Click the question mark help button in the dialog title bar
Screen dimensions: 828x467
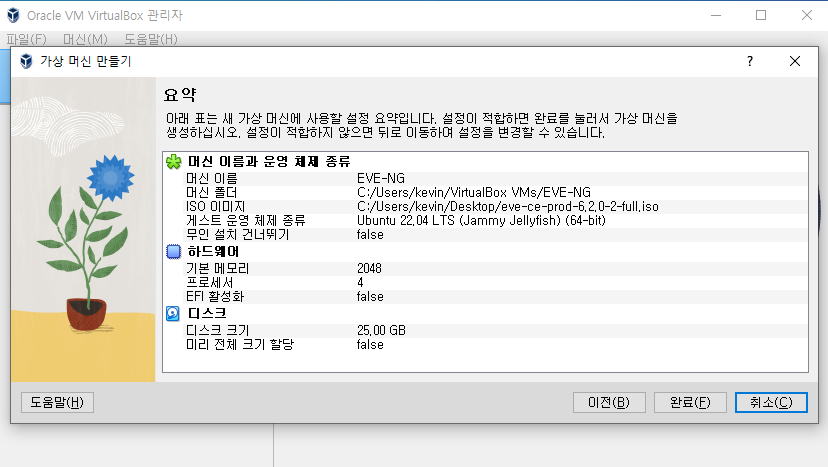click(750, 61)
